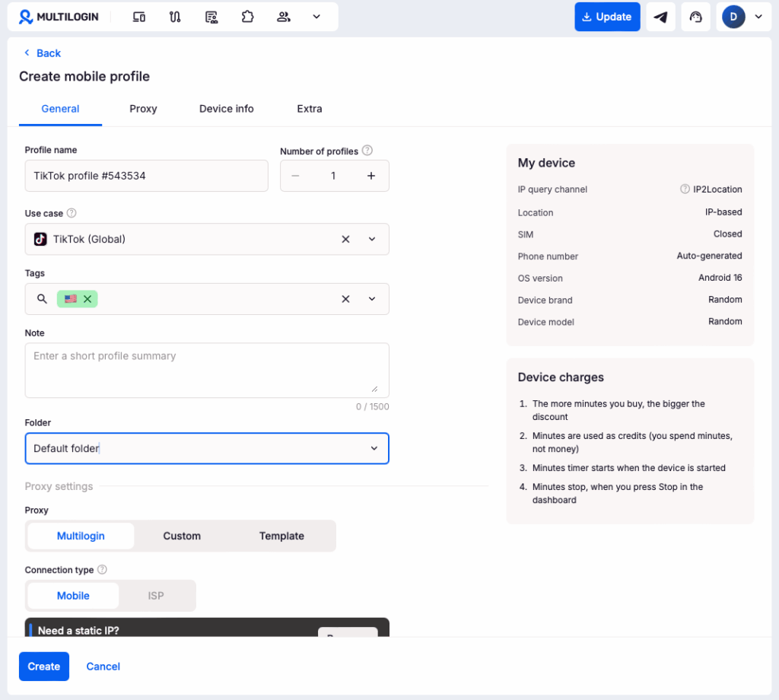The width and height of the screenshot is (779, 700).
Task: Click the Create button
Action: point(43,667)
